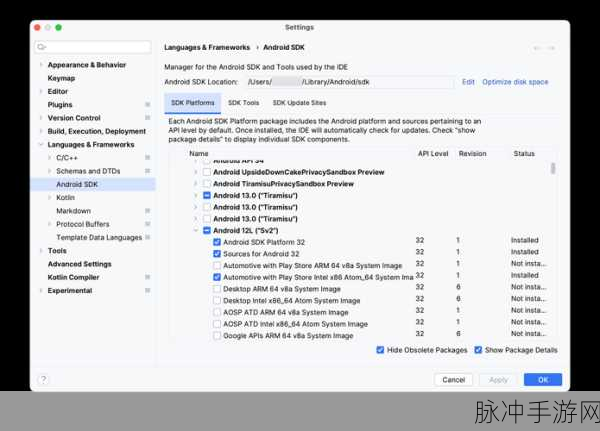Confirm with the OK button
The image size is (600, 431).
[543, 380]
